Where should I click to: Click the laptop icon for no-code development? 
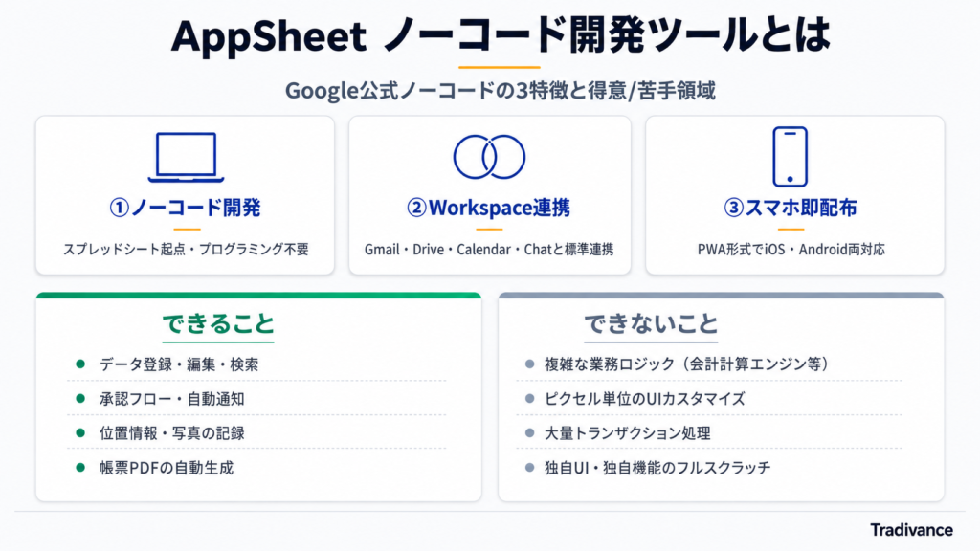pyautogui.click(x=186, y=157)
